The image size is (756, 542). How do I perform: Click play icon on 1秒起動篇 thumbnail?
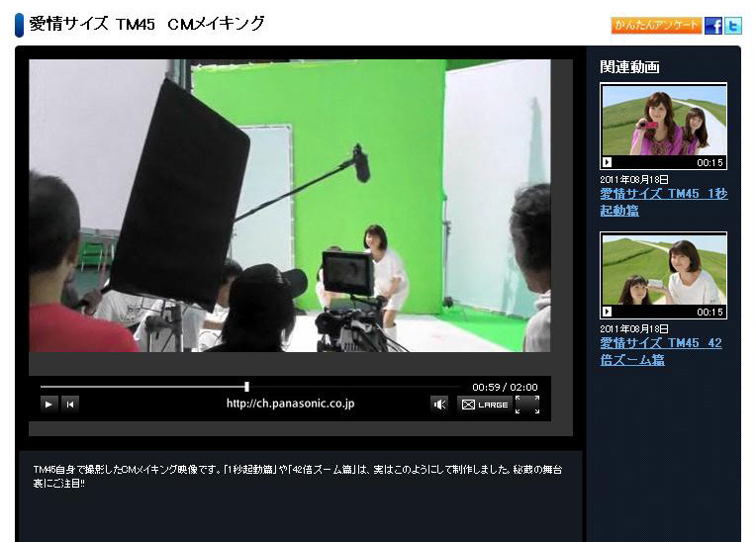click(x=607, y=162)
